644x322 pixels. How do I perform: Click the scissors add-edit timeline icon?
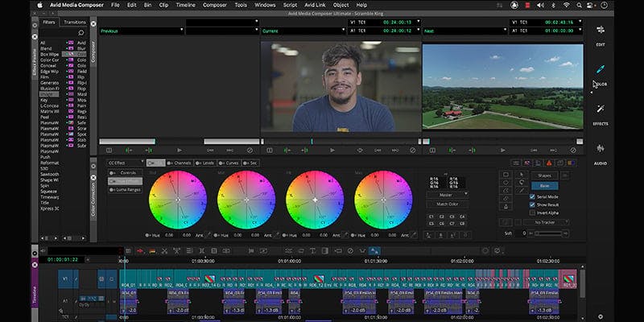click(x=164, y=250)
